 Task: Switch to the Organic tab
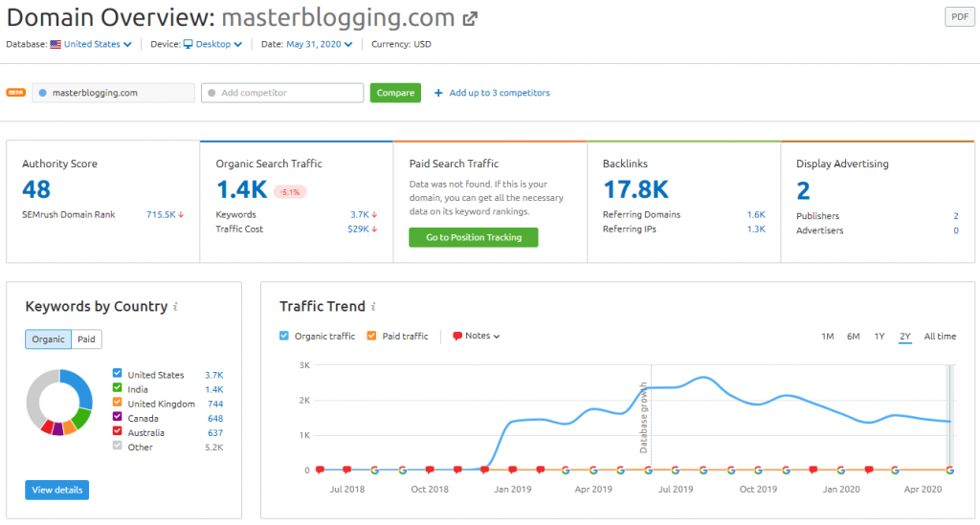point(48,339)
